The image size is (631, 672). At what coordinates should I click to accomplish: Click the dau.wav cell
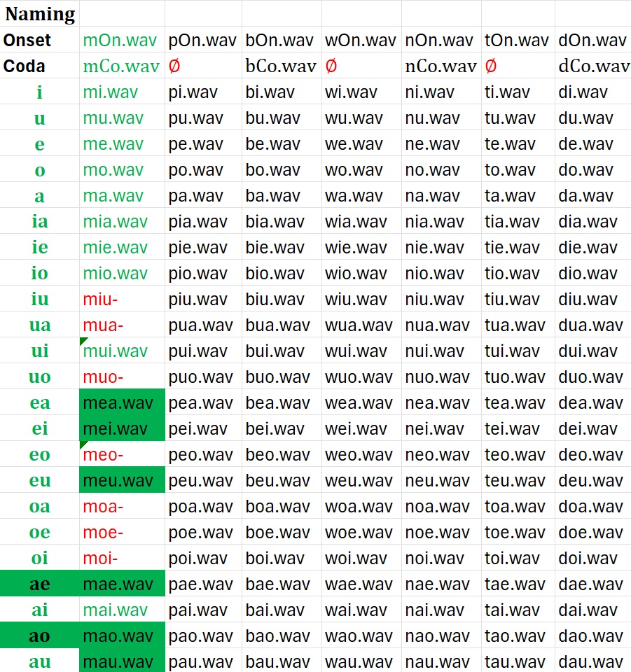click(590, 662)
